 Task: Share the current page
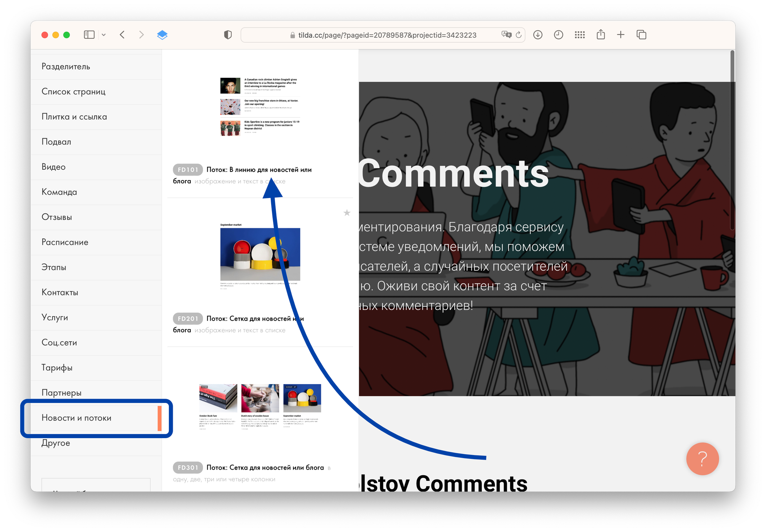(x=601, y=34)
